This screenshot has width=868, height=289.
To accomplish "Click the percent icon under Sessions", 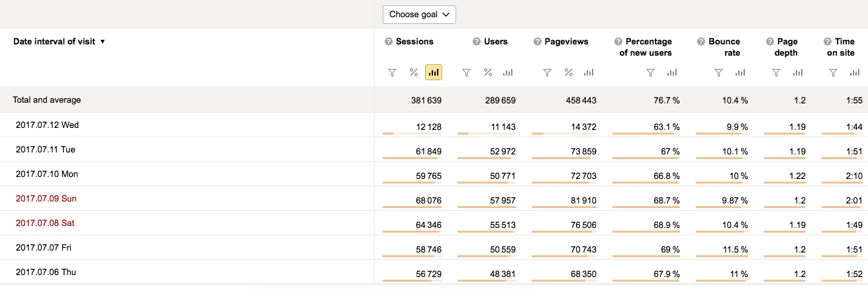I will (414, 73).
